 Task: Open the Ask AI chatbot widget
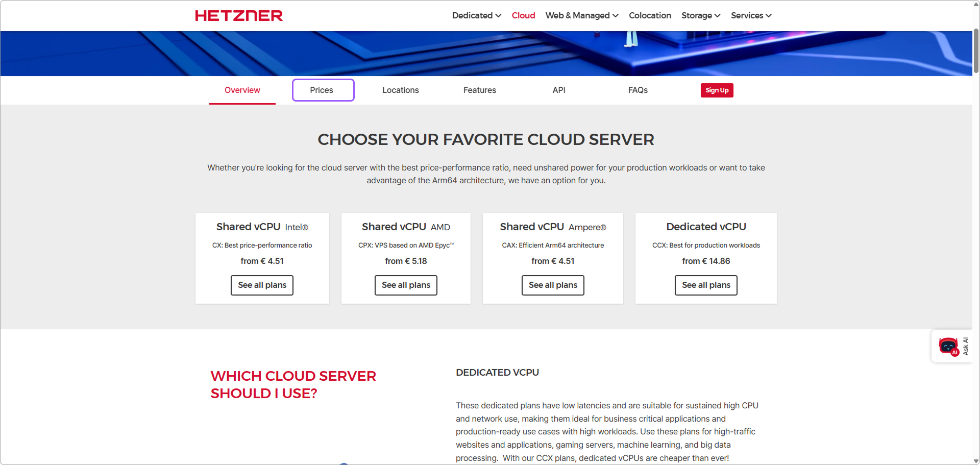pyautogui.click(x=952, y=346)
